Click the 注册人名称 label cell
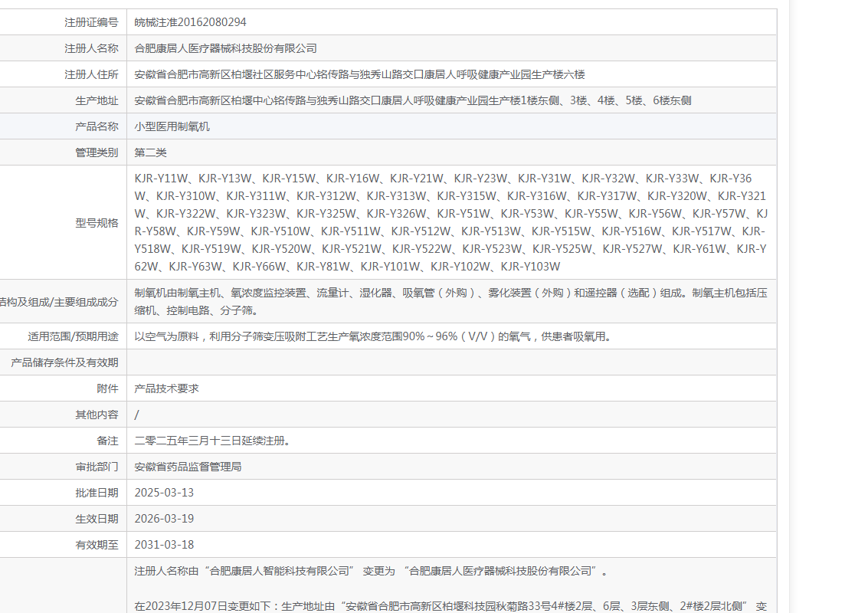 click(91, 48)
